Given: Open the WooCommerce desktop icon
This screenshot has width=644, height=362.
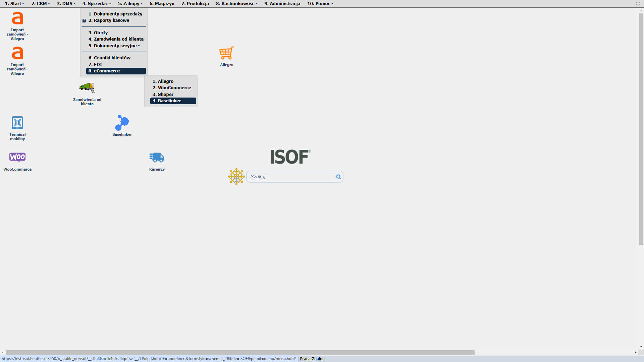Looking at the screenshot, I should (x=17, y=157).
